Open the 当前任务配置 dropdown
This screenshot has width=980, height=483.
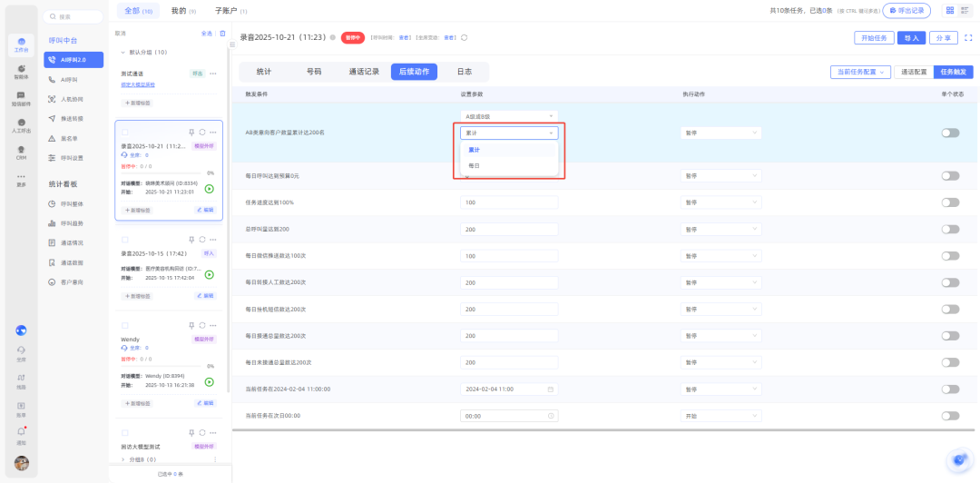[858, 72]
